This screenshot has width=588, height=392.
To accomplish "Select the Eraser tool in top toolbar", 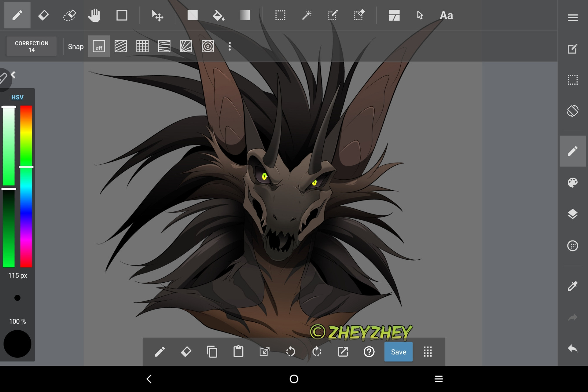I will pyautogui.click(x=44, y=15).
